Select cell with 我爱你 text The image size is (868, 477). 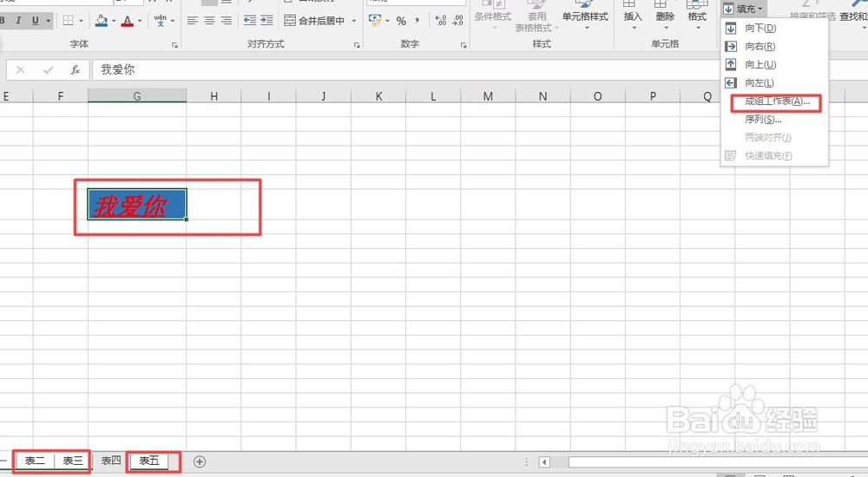137,204
